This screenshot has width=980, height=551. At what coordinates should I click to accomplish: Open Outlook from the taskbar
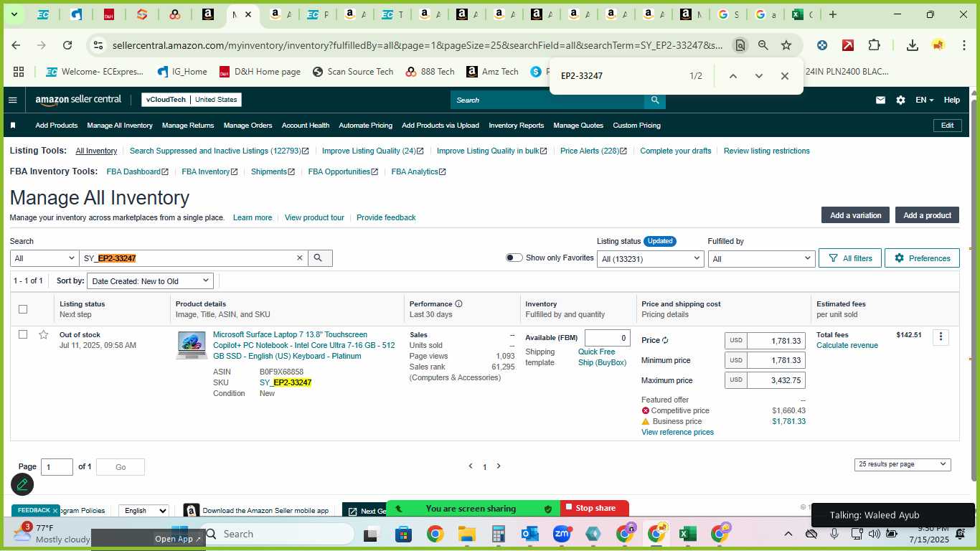click(530, 534)
